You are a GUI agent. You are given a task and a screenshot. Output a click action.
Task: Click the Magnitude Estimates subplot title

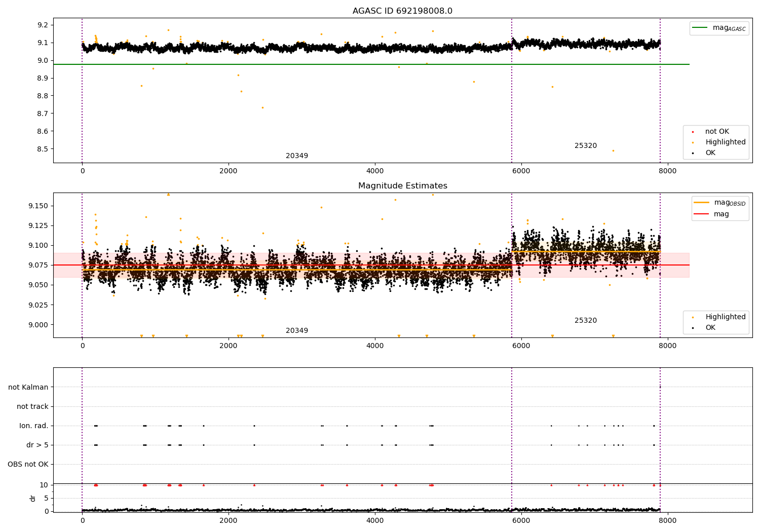(402, 186)
